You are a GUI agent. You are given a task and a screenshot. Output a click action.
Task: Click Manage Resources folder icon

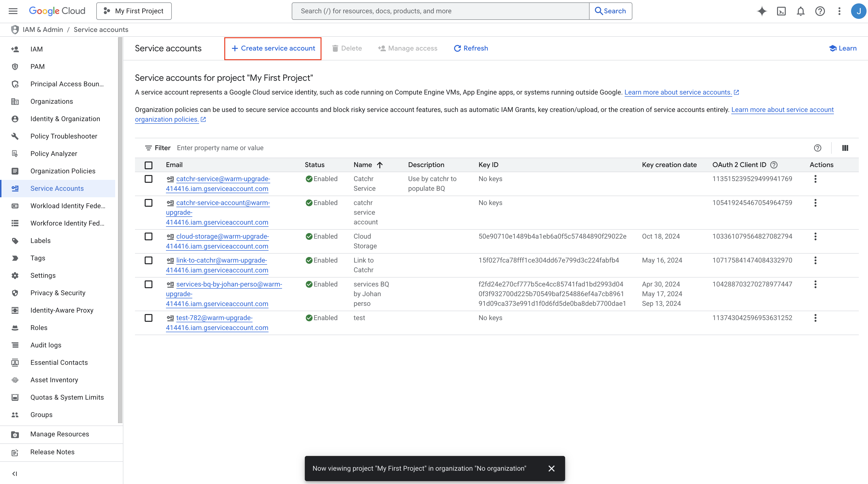tap(15, 434)
